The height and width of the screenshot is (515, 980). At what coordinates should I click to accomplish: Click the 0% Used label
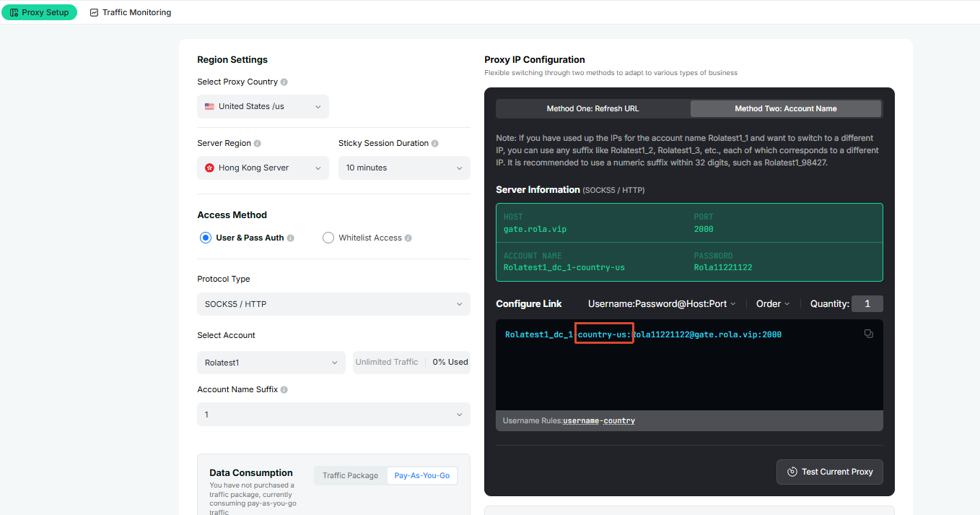point(450,362)
